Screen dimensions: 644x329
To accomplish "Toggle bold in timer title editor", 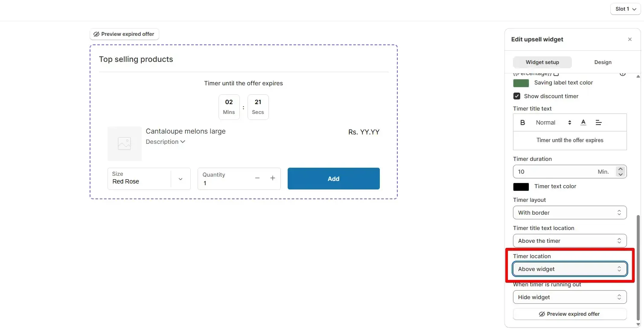I will pyautogui.click(x=522, y=122).
